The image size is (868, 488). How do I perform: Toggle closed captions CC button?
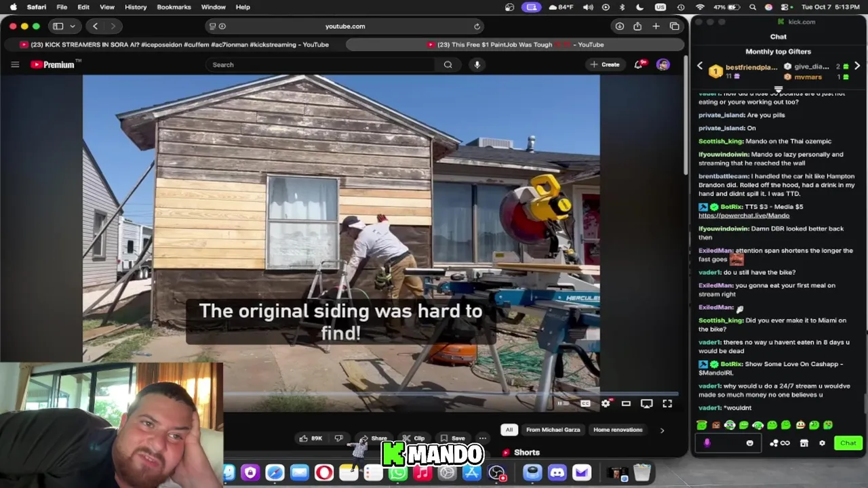(585, 403)
